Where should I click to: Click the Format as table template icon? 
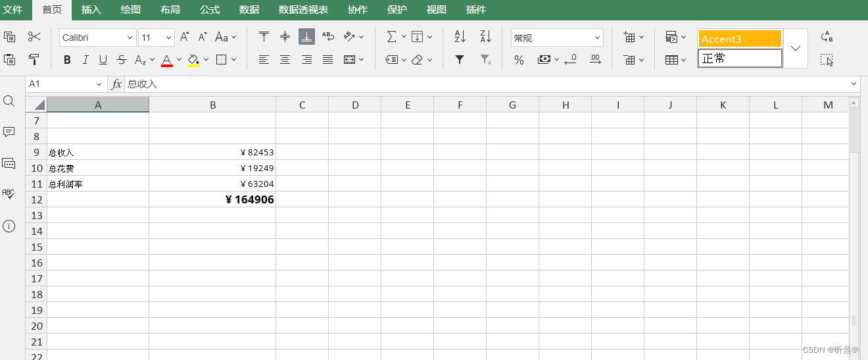pos(671,60)
